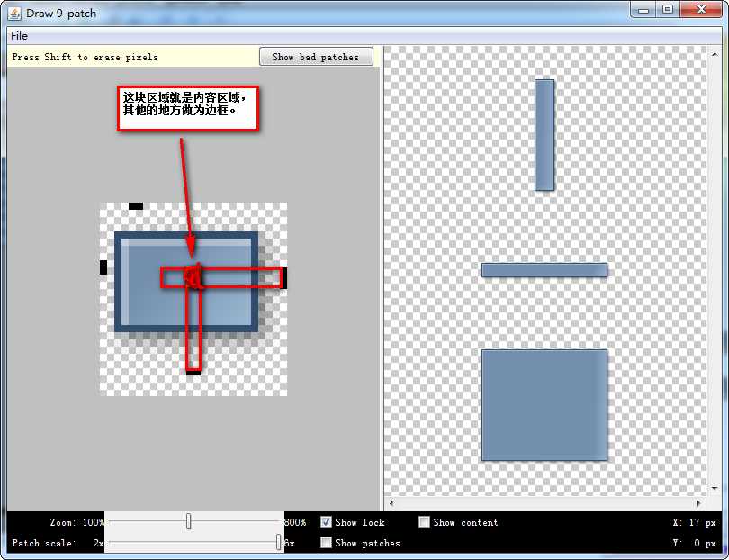Enable the Show patches checkbox
The width and height of the screenshot is (729, 560).
pos(326,542)
